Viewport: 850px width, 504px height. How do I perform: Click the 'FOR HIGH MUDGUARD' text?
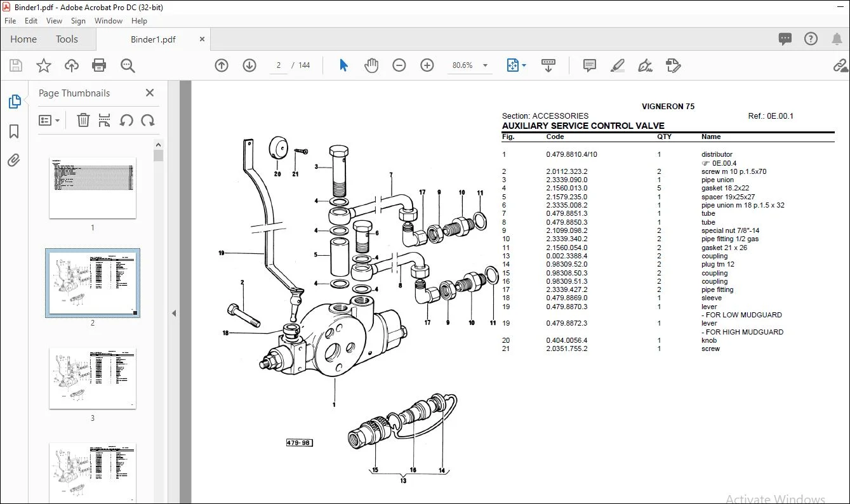click(742, 332)
